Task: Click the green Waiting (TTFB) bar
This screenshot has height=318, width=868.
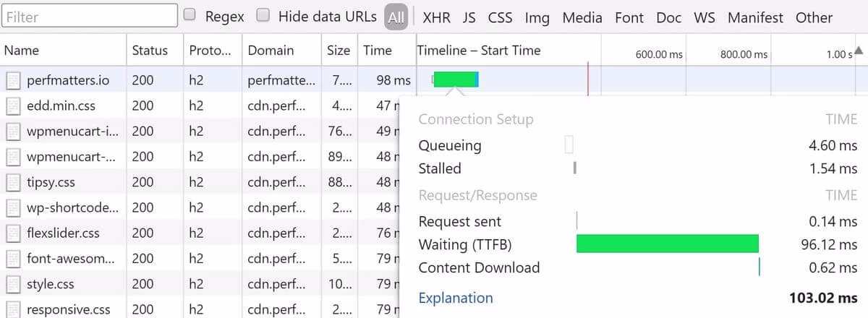Action: 667,244
